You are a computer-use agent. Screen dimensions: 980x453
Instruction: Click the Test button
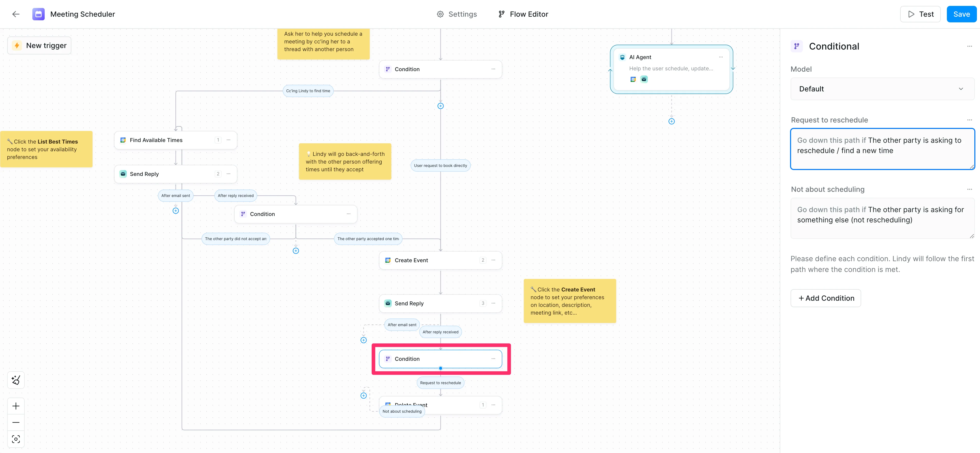coord(920,14)
